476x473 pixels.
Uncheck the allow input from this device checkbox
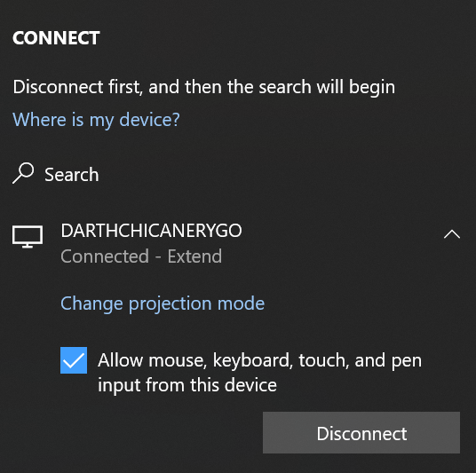(74, 360)
